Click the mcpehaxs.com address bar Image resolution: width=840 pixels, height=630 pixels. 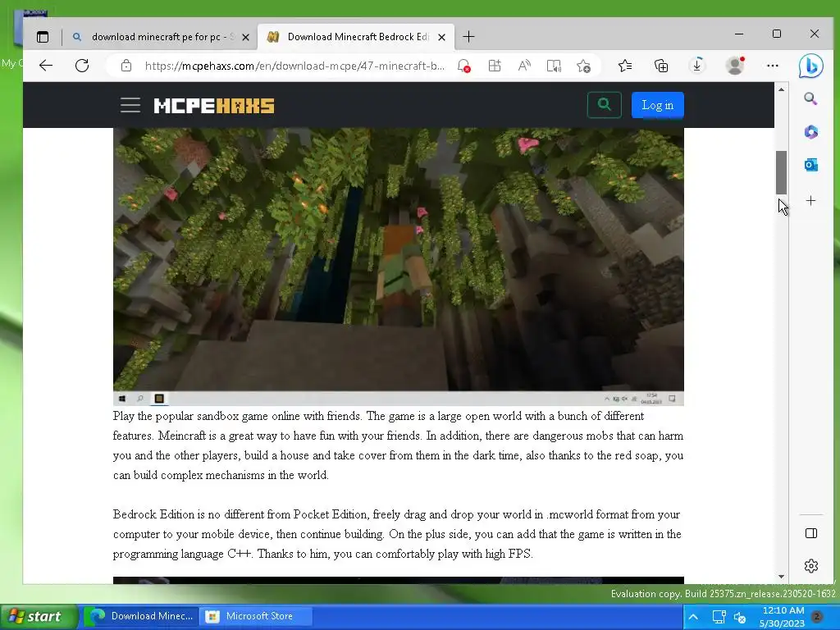tap(294, 66)
